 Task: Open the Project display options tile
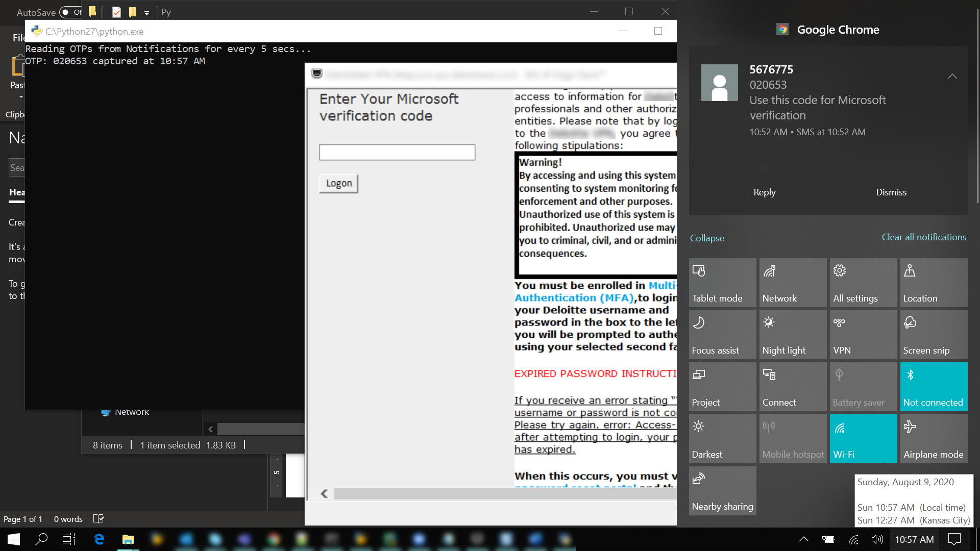pos(722,387)
